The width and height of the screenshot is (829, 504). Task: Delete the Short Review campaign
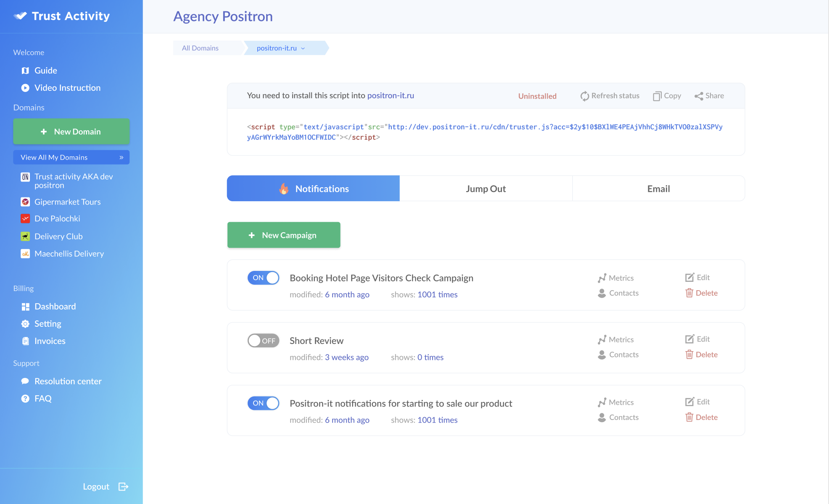tap(702, 354)
